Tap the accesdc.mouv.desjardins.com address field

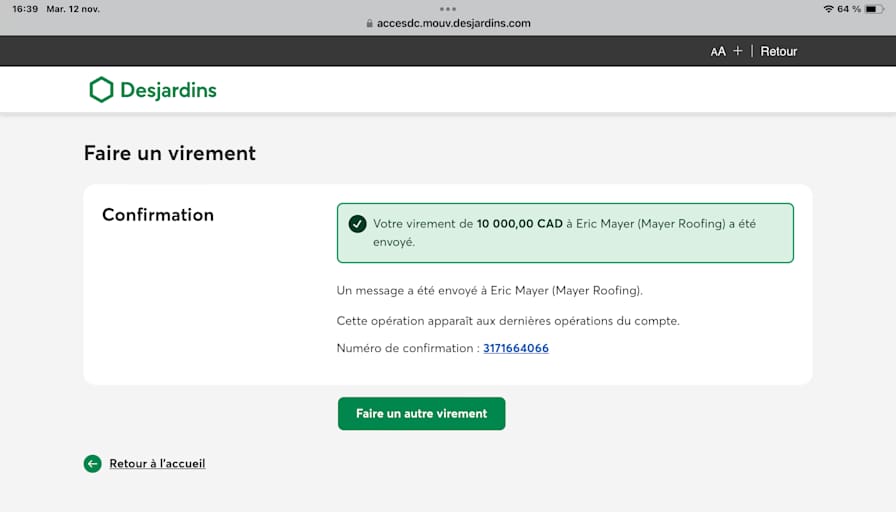point(453,23)
